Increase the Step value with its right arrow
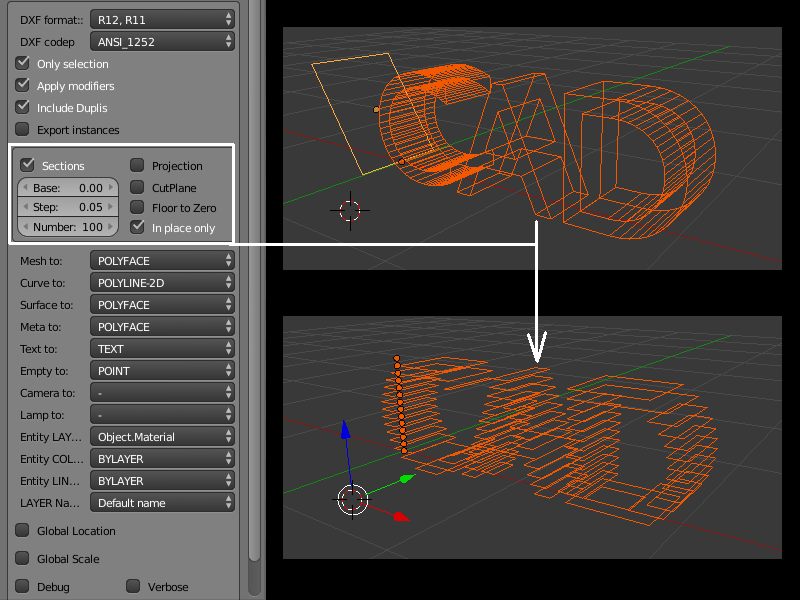The height and width of the screenshot is (600, 800). pos(111,207)
